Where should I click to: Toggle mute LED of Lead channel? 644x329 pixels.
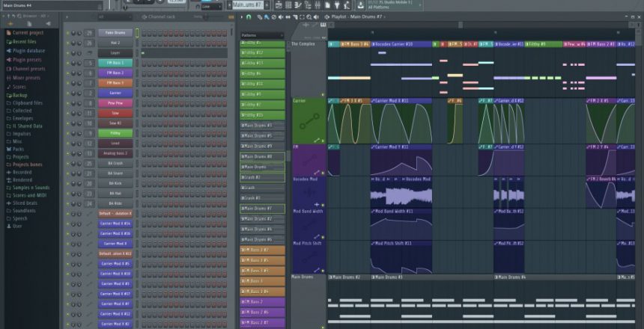tap(67, 144)
